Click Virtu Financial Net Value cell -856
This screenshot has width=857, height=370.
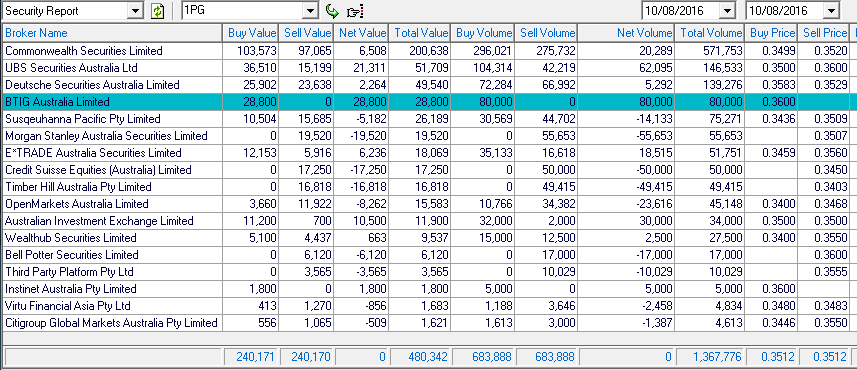(x=362, y=306)
